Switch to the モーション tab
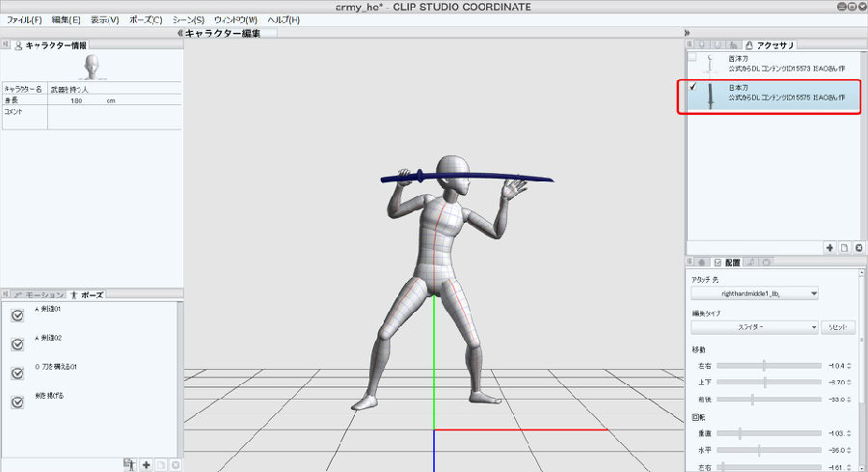 point(41,294)
